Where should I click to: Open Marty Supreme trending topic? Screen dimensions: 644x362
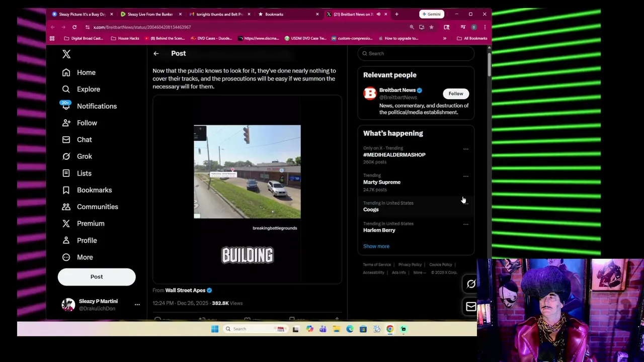click(x=382, y=182)
